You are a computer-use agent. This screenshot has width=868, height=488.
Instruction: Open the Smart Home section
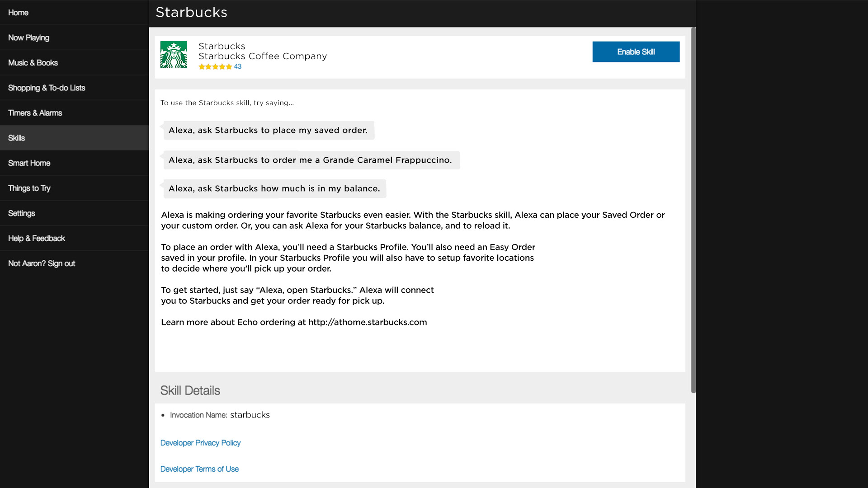[x=74, y=163]
